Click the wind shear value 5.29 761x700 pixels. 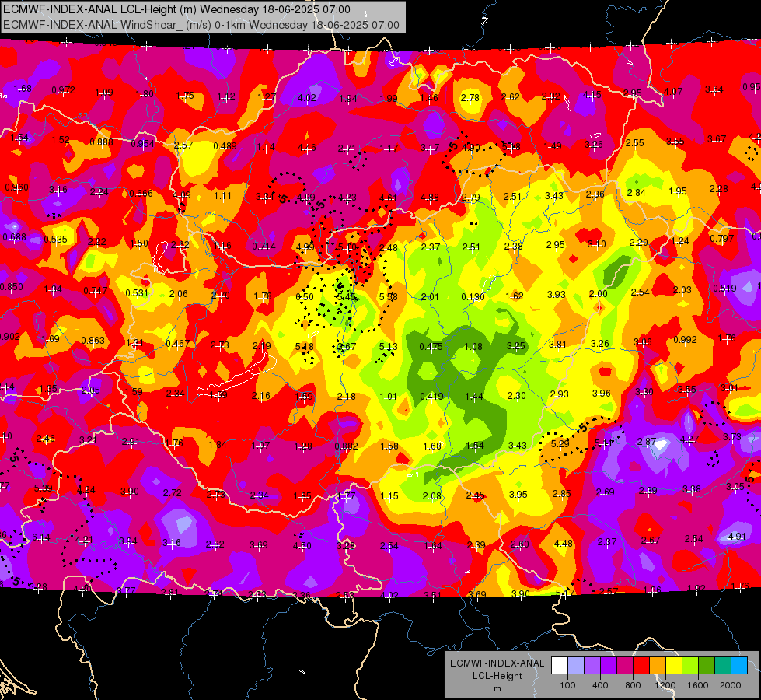[560, 443]
